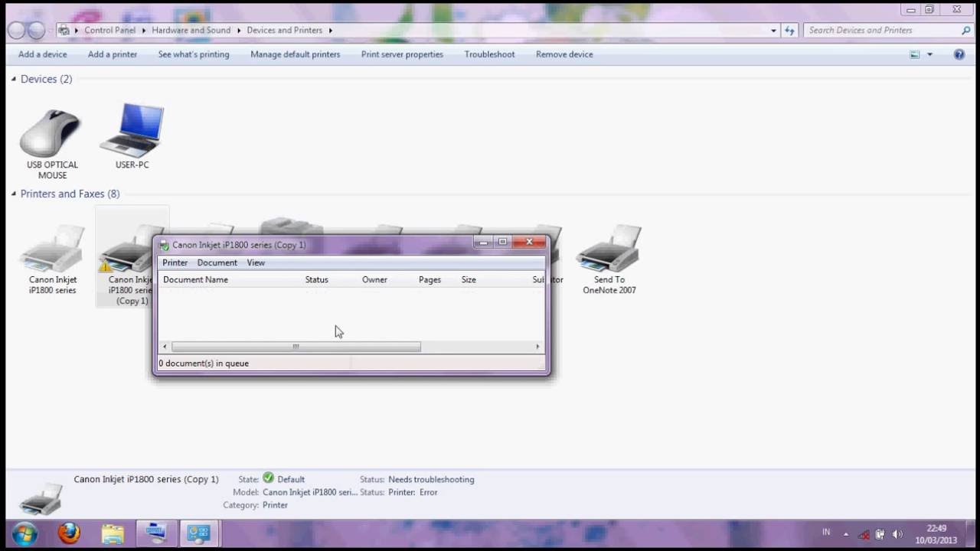The height and width of the screenshot is (551, 980).
Task: Click Add a printer
Action: click(x=113, y=54)
